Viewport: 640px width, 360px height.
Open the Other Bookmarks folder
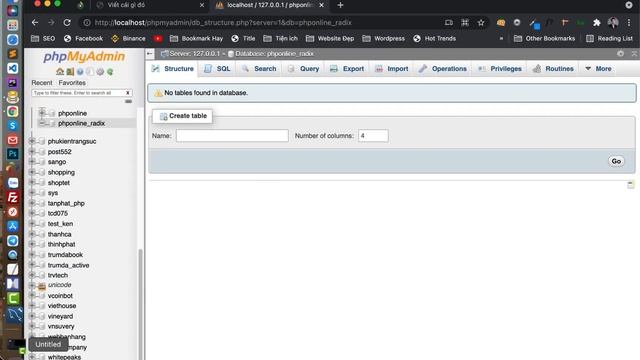(x=544, y=38)
